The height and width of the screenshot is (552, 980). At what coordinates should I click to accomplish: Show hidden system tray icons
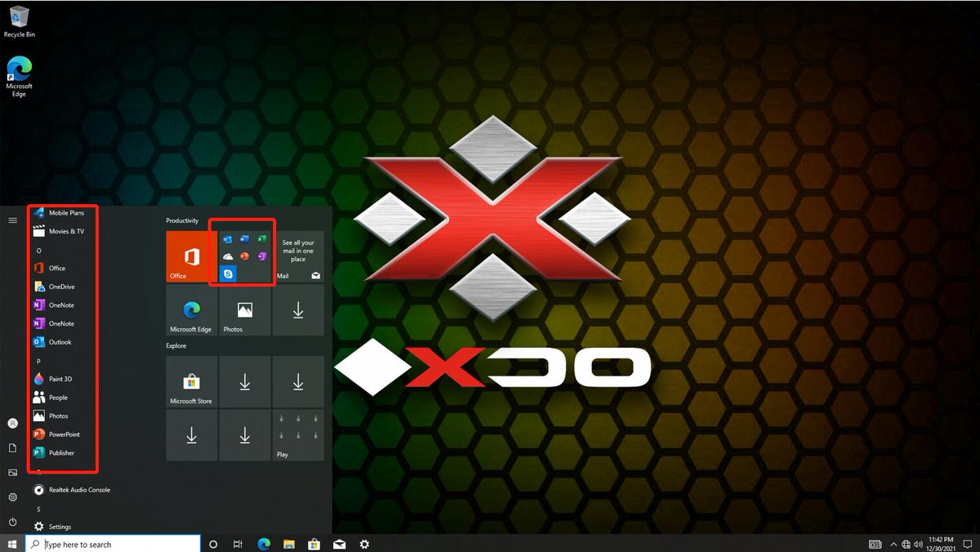coord(893,544)
